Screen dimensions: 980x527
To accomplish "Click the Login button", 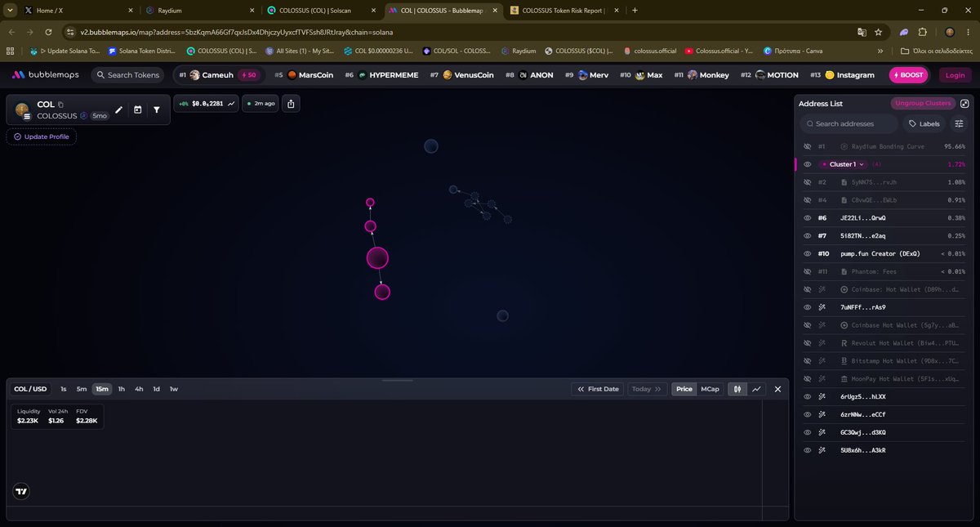I will coord(954,75).
